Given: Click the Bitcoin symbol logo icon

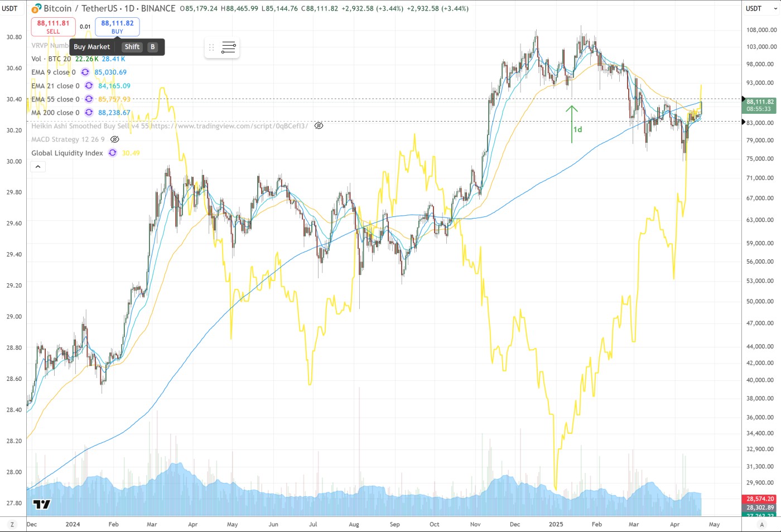Looking at the screenshot, I should tap(36, 8).
